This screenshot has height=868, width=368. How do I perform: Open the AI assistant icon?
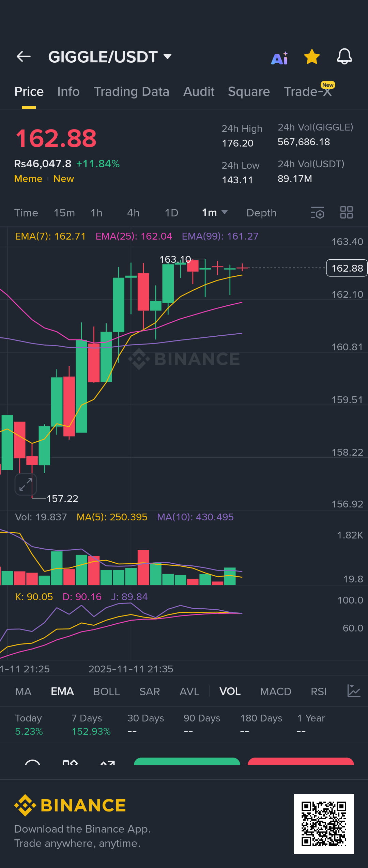[x=279, y=58]
